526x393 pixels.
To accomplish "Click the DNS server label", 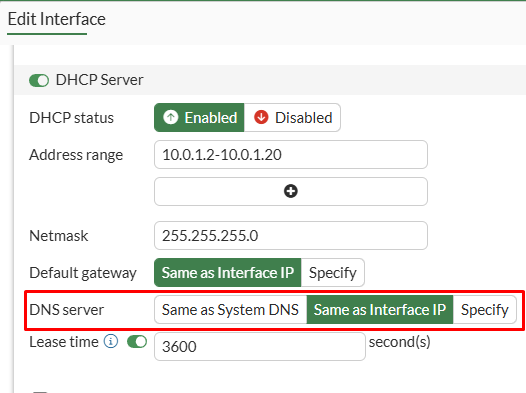I will 66,310.
